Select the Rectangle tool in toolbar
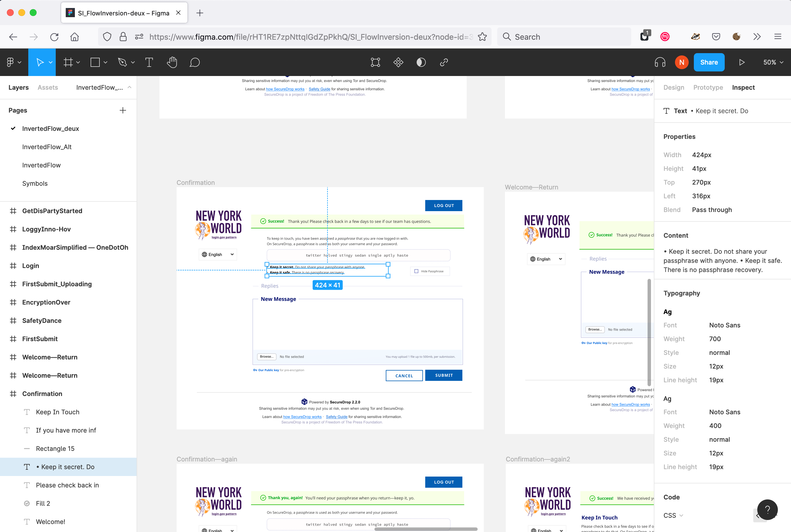The width and height of the screenshot is (791, 532). [x=94, y=62]
